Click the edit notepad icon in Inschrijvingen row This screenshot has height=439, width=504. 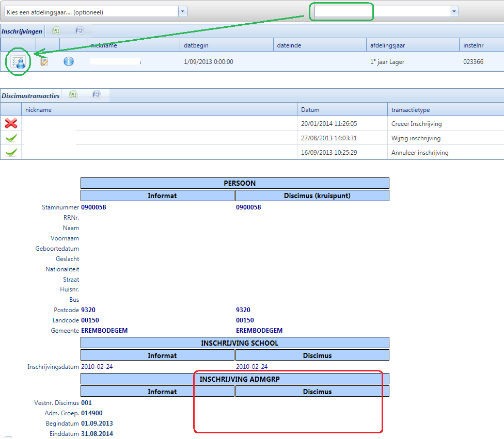(45, 61)
